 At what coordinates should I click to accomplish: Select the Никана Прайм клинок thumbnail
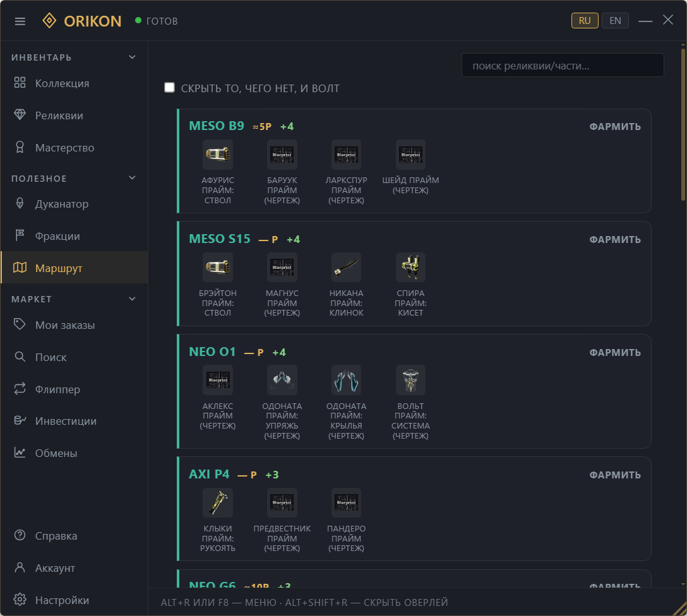pyautogui.click(x=346, y=267)
